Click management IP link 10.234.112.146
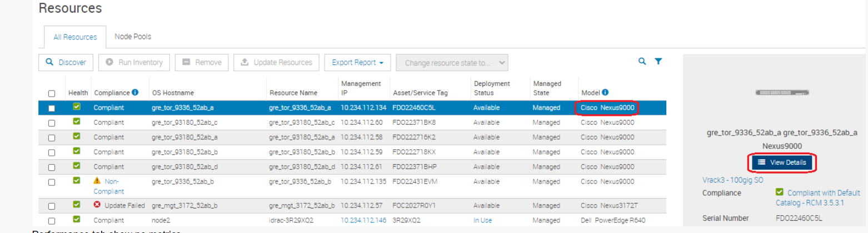Image resolution: width=868 pixels, height=233 pixels. click(x=363, y=220)
